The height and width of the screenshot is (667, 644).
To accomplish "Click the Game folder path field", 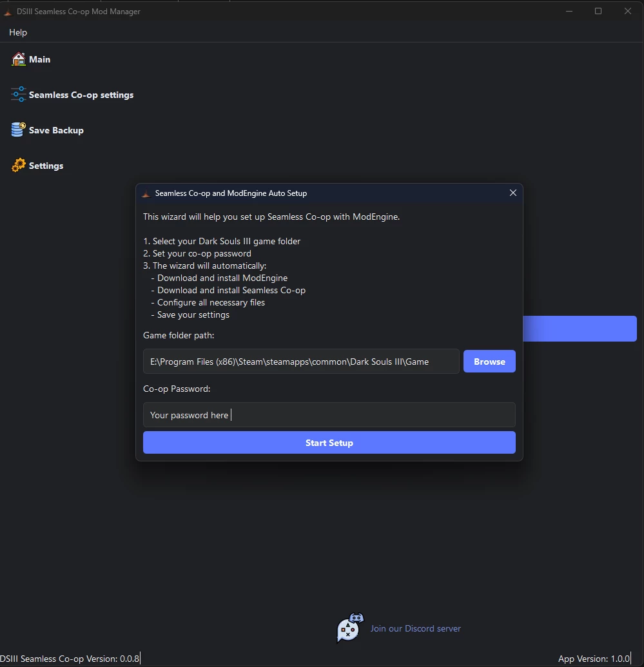I will tap(301, 362).
